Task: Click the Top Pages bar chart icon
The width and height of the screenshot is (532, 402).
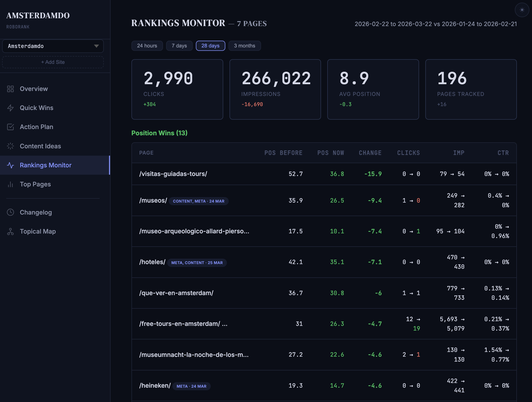Action: coord(11,184)
